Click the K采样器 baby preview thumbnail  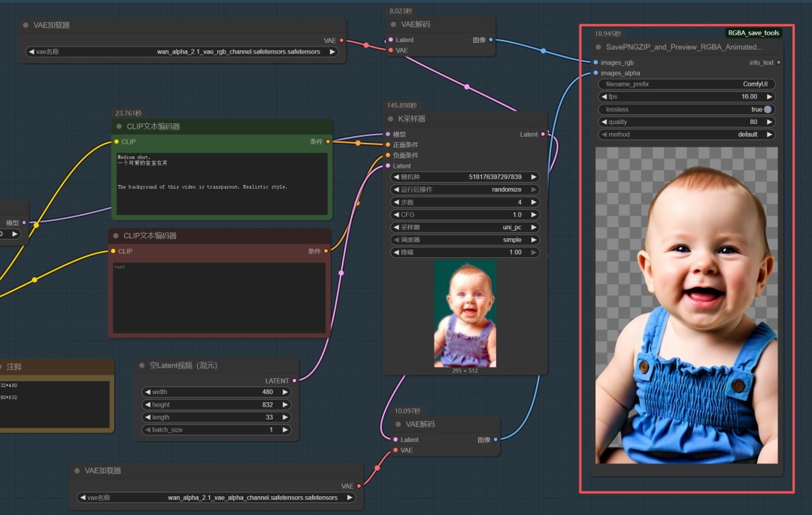coord(465,313)
